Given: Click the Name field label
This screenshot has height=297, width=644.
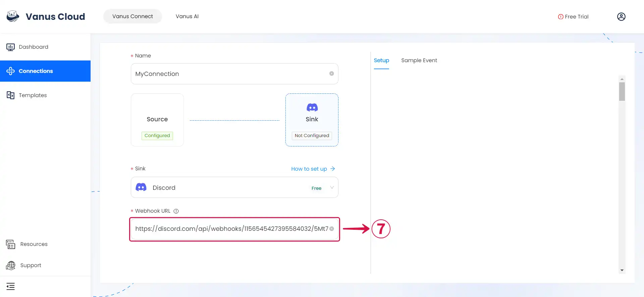Looking at the screenshot, I should 143,56.
